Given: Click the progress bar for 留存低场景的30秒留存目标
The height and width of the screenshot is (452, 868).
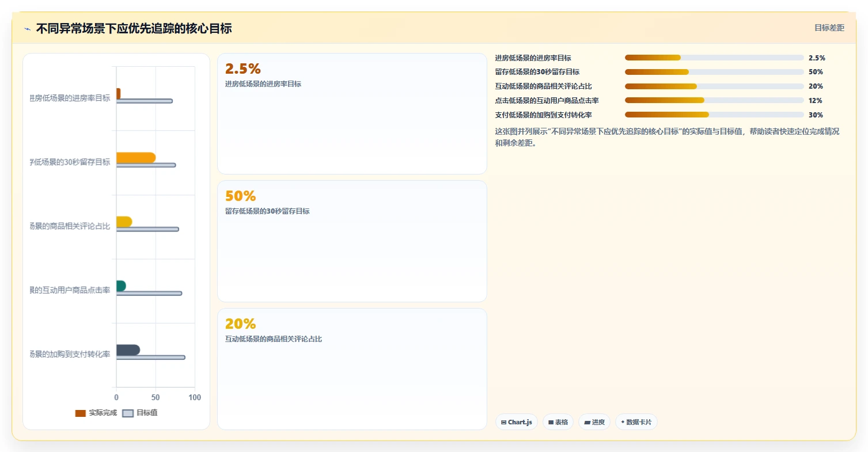Looking at the screenshot, I should (x=714, y=72).
